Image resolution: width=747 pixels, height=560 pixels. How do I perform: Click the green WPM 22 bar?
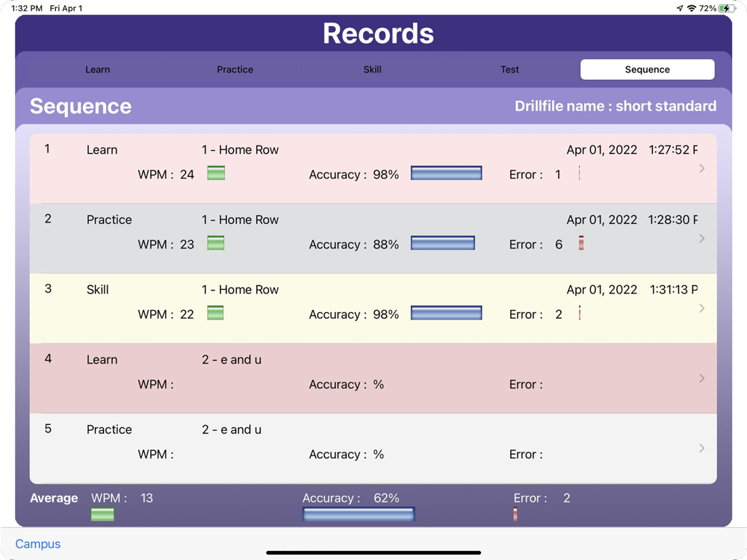[215, 314]
